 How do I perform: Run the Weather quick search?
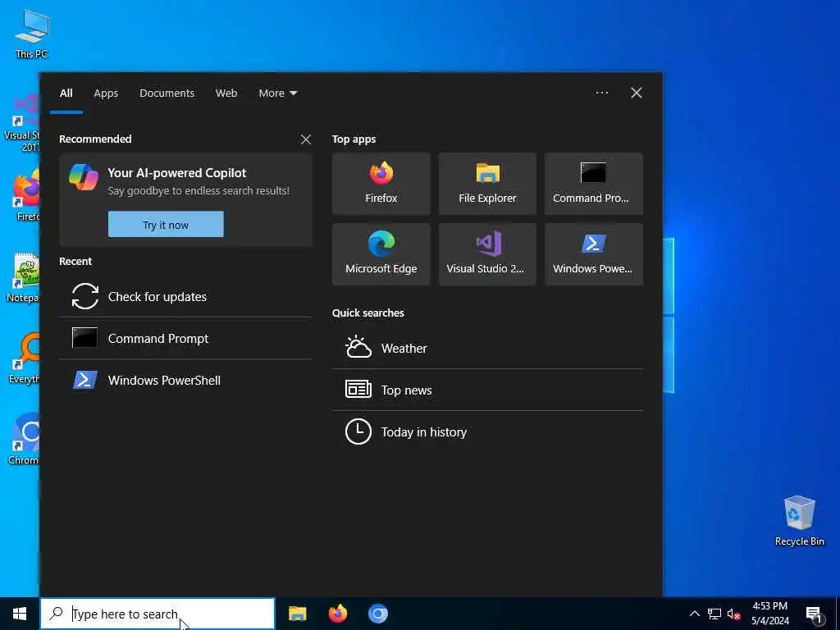[x=487, y=348]
